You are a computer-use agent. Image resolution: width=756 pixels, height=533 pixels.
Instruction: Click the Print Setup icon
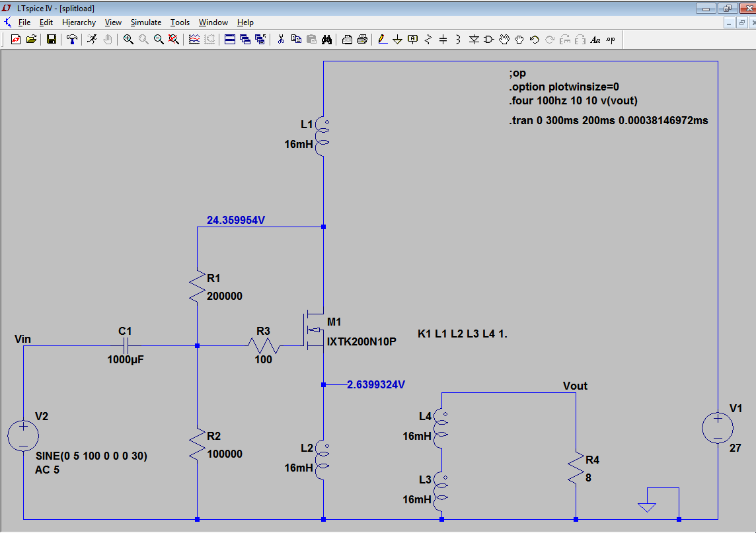click(347, 40)
